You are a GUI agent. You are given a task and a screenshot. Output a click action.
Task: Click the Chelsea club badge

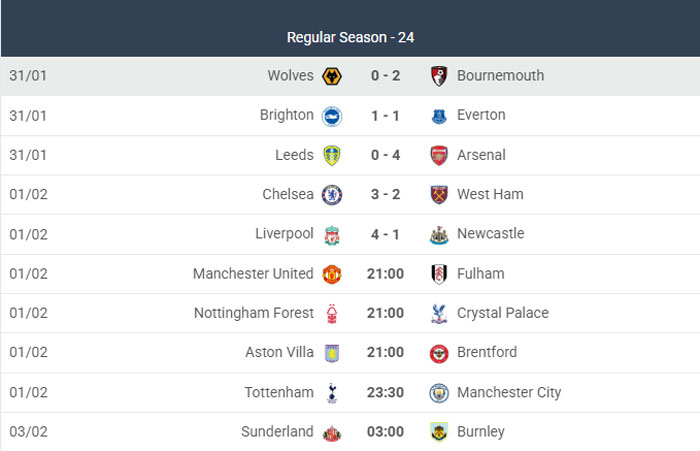[332, 195]
